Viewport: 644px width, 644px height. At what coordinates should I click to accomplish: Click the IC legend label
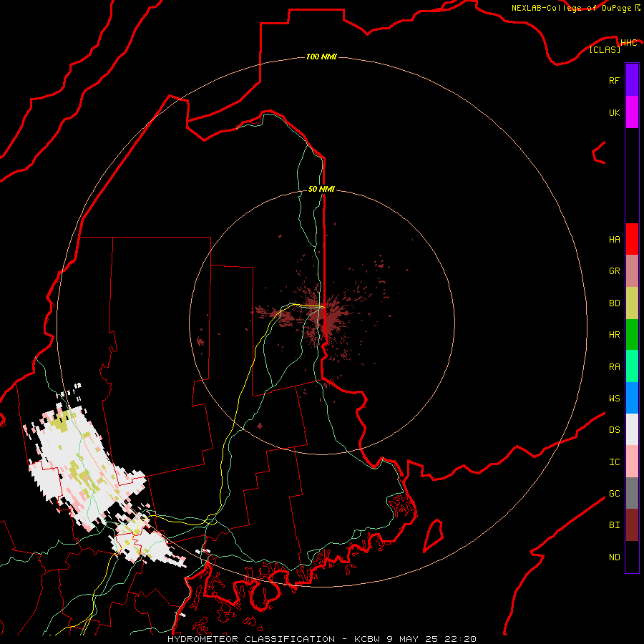[x=614, y=462]
